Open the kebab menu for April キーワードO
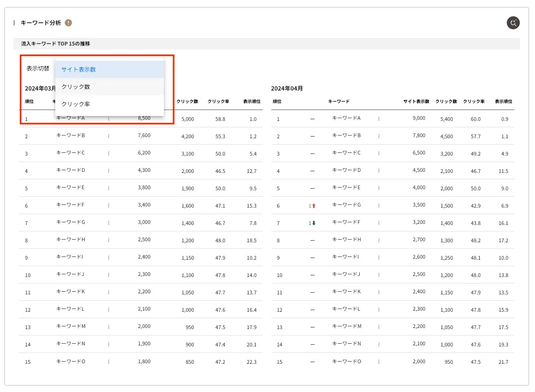Viewport: 535px width, 392px height. (379, 362)
